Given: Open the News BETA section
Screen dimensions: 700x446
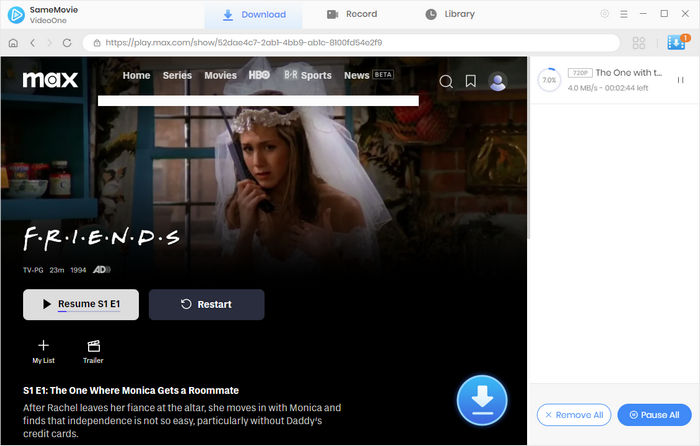Looking at the screenshot, I should point(369,75).
